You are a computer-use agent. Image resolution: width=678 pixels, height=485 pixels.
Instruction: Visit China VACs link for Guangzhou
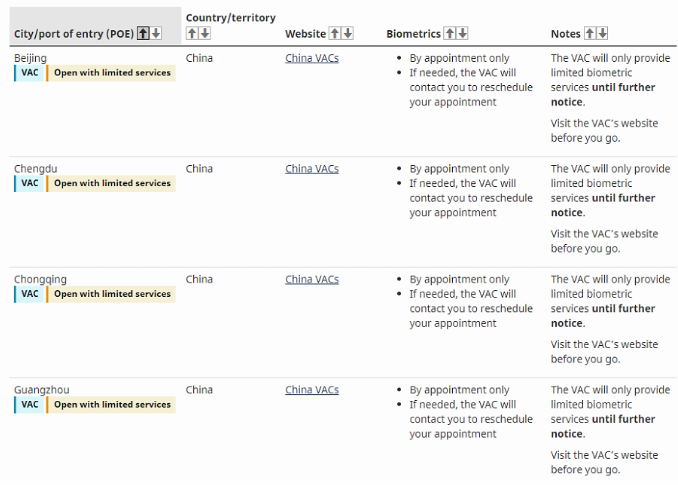tap(312, 390)
